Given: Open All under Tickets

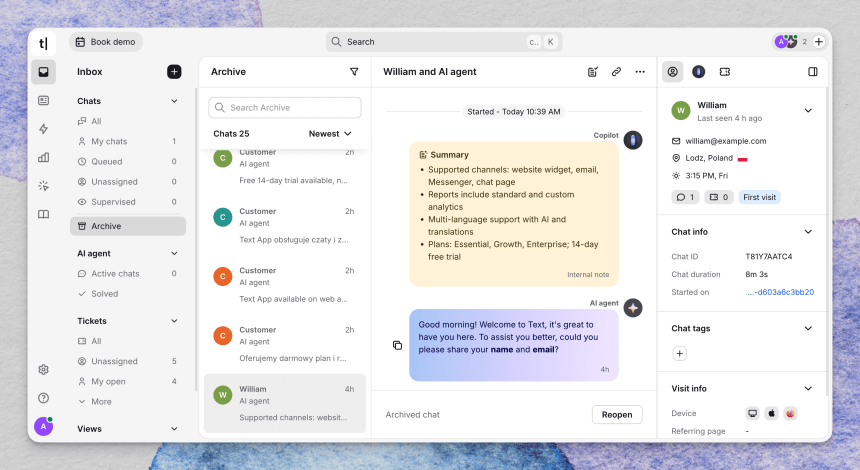Looking at the screenshot, I should (128, 341).
